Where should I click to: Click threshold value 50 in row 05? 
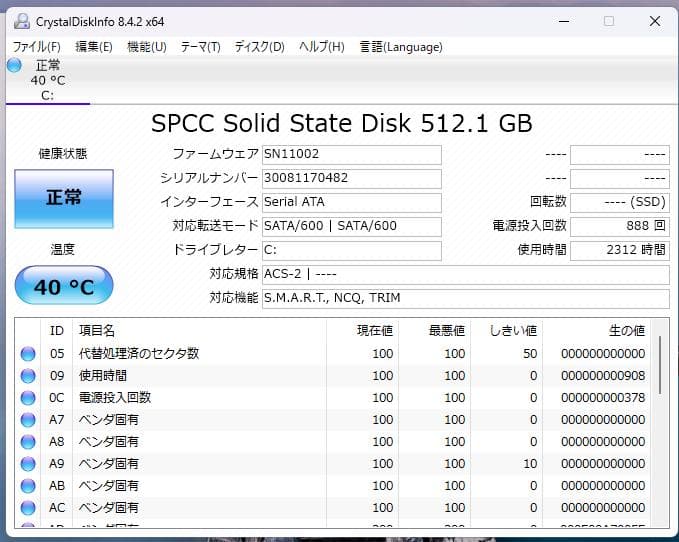(530, 354)
